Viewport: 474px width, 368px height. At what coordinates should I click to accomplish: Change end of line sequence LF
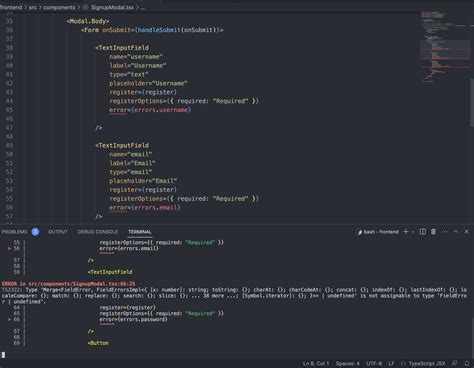point(391,363)
